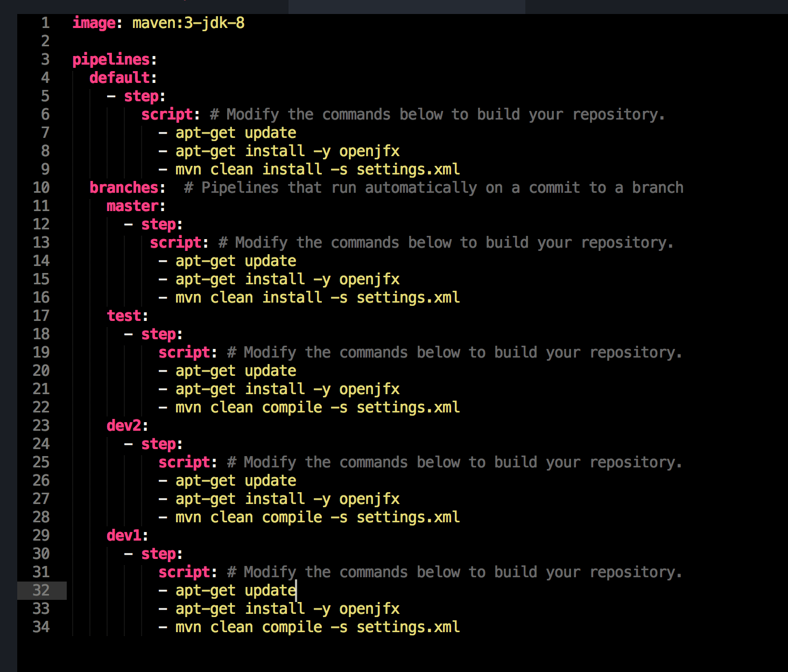Select line number 1 in the gutter
Image resolution: width=788 pixels, height=672 pixels.
pos(45,23)
